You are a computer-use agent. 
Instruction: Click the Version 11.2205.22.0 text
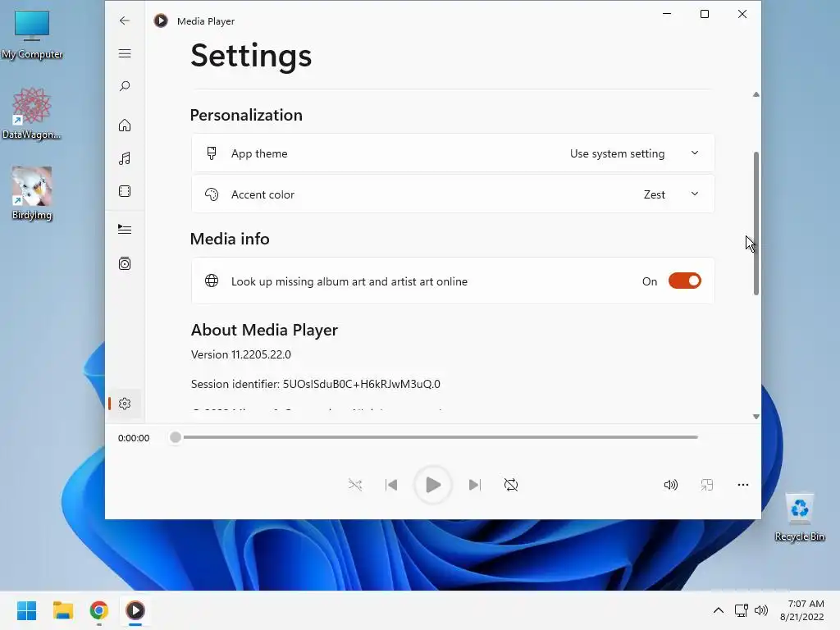(x=241, y=354)
